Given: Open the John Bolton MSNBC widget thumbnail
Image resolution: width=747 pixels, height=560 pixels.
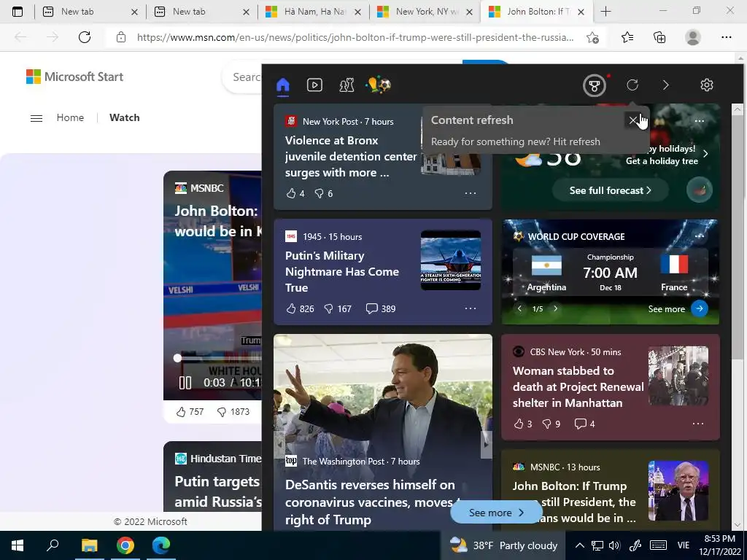Looking at the screenshot, I should (678, 491).
